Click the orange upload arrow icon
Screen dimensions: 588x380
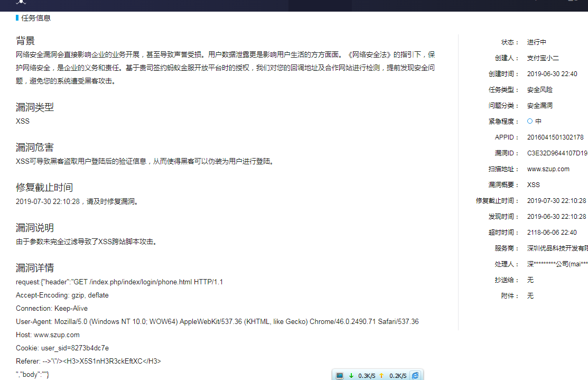click(x=381, y=375)
